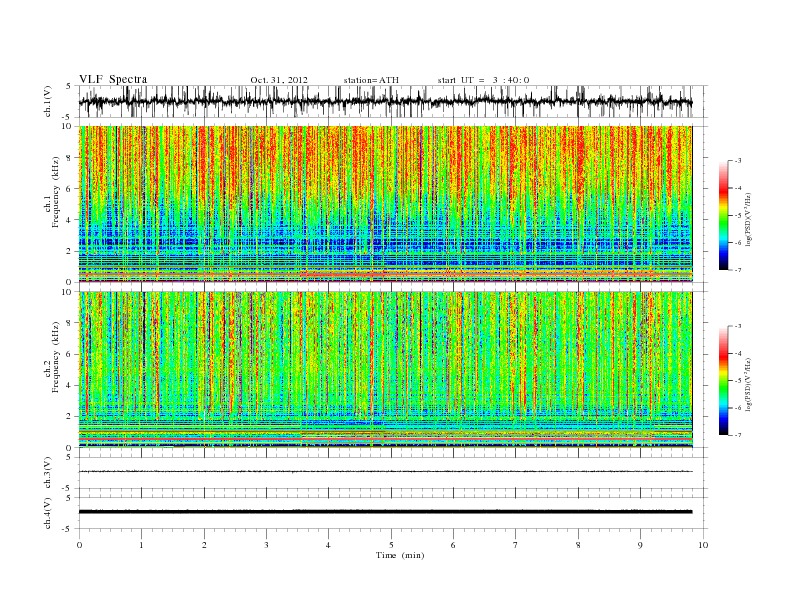
Task: Click the "5" tick on the bottom time axis
Action: (391, 545)
